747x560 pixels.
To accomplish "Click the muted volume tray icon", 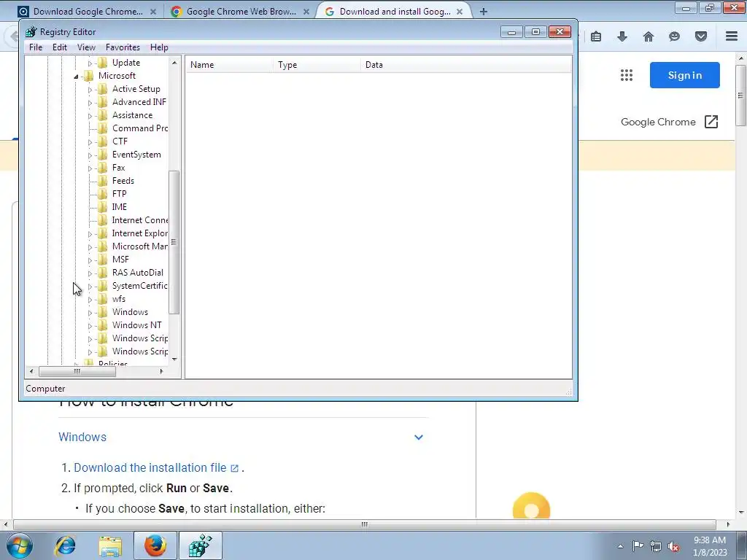I will 673,546.
